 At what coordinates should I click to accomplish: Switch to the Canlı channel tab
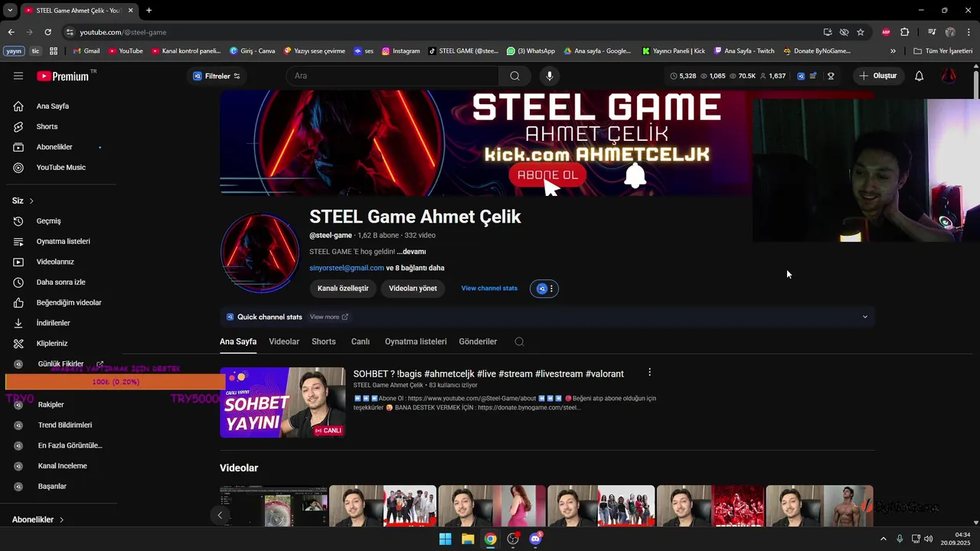click(x=360, y=341)
